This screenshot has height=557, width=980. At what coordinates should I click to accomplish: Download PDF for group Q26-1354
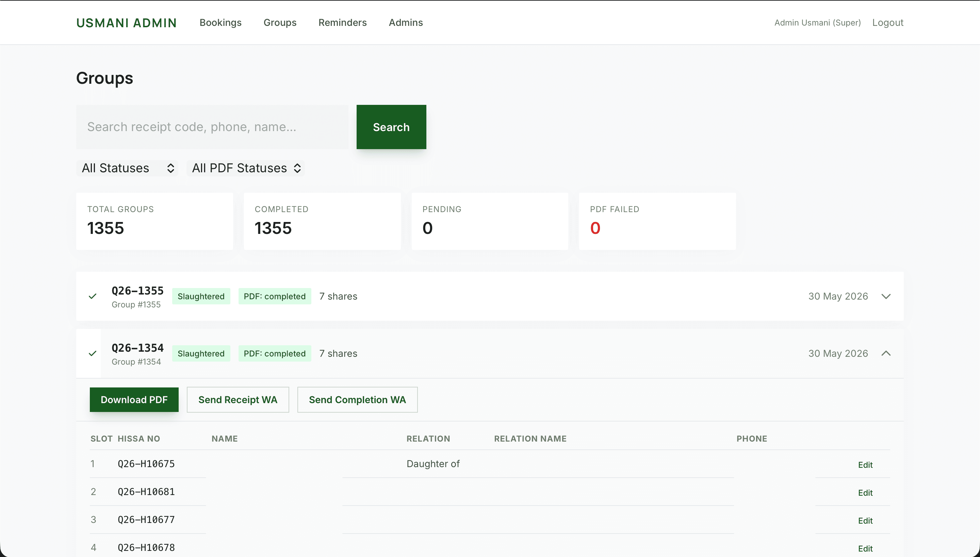[134, 400]
